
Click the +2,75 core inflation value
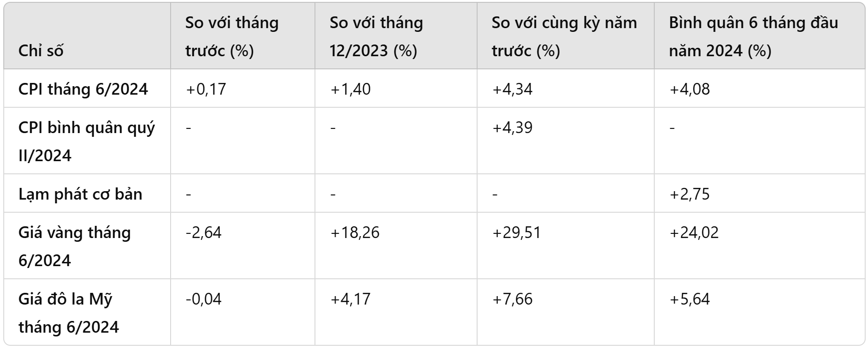[x=689, y=194]
